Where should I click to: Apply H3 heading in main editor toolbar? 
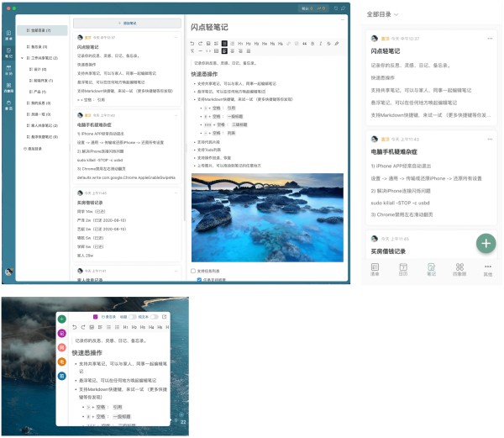point(256,44)
